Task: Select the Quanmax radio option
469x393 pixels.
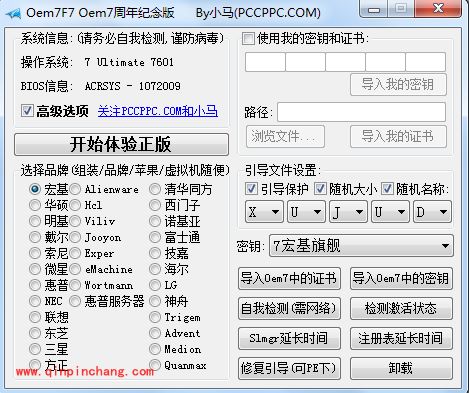Action: coord(155,365)
